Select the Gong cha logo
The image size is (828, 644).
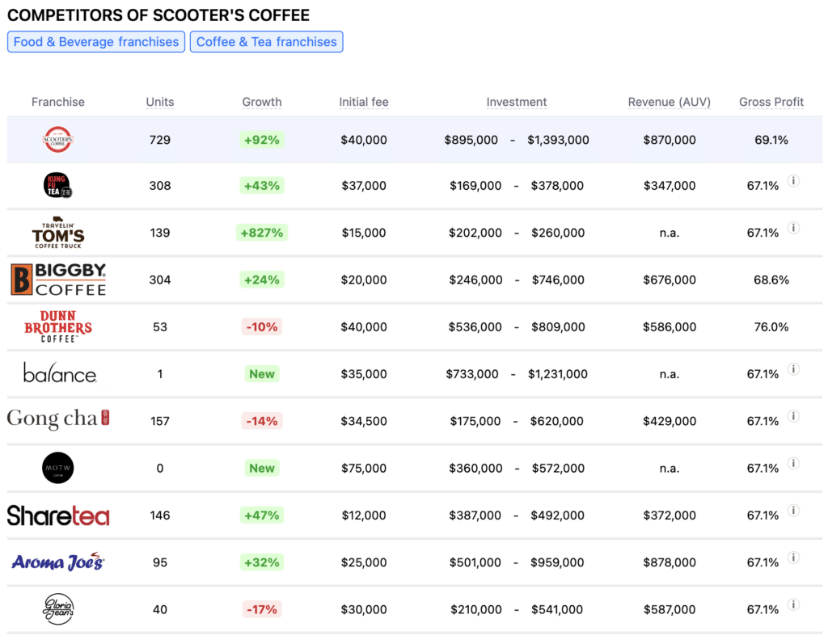pyautogui.click(x=58, y=419)
